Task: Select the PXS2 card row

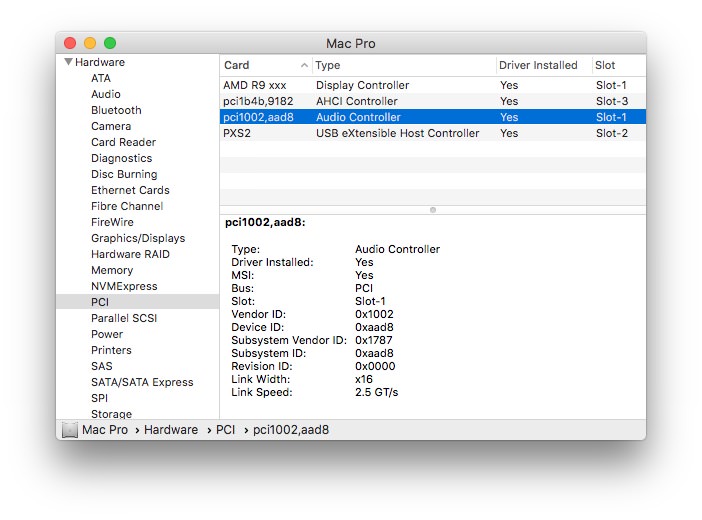Action: tap(432, 133)
